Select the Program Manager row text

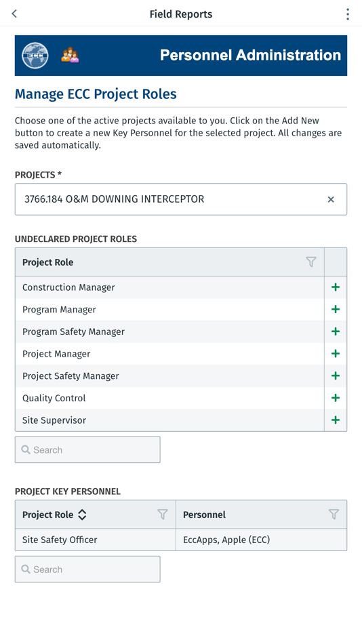coord(59,310)
